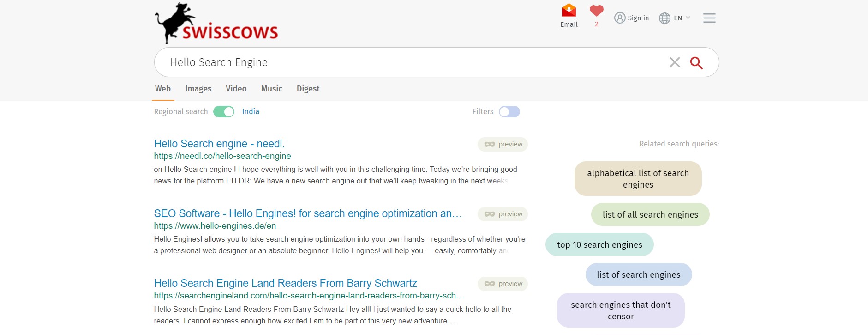
Task: Preview the needl. result
Action: coord(503,144)
